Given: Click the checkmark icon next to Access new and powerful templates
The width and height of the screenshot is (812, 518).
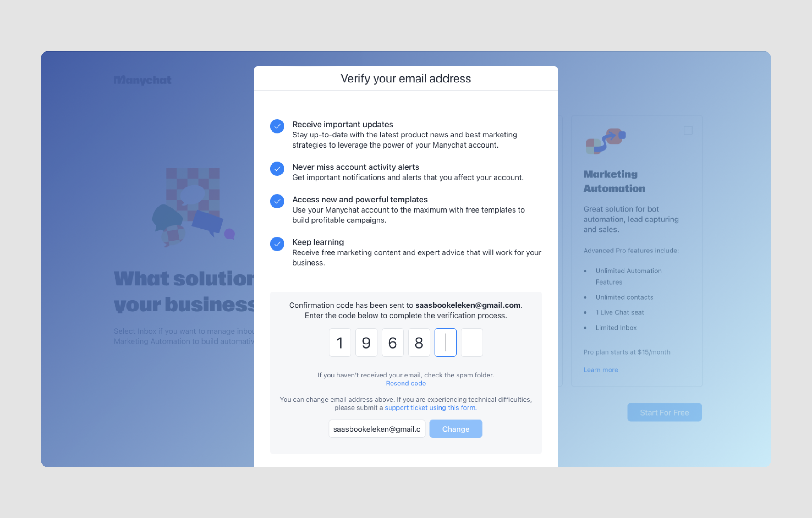Looking at the screenshot, I should 277,201.
